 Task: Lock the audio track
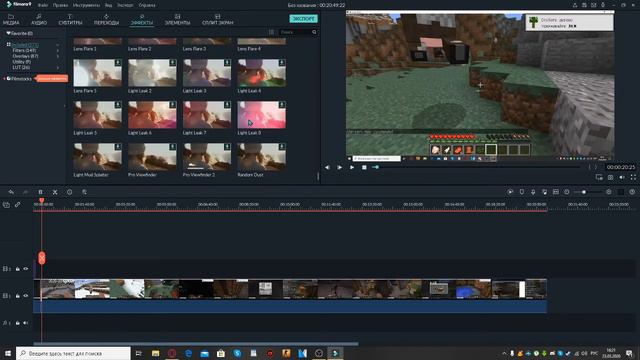18,323
